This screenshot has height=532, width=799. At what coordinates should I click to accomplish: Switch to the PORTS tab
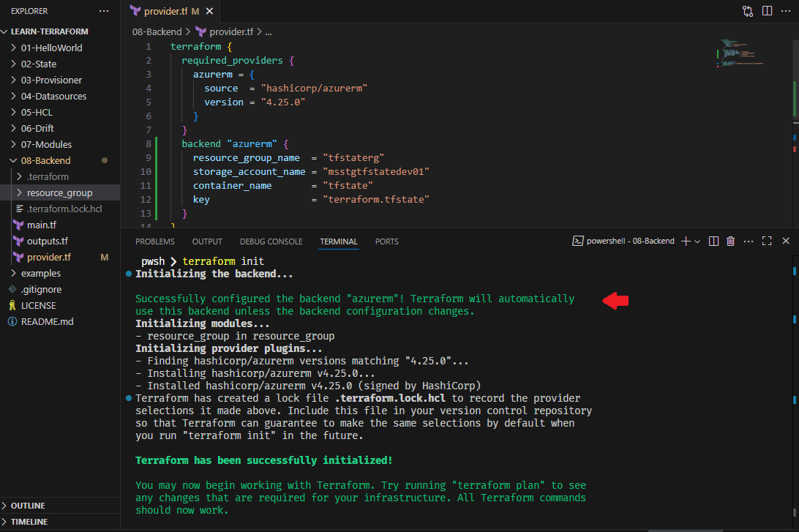tap(387, 241)
